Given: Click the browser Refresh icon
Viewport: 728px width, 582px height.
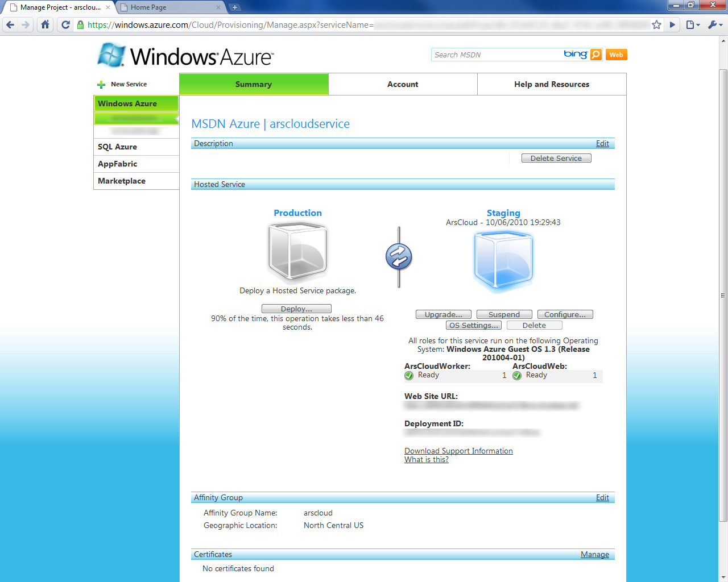Looking at the screenshot, I should coord(65,24).
